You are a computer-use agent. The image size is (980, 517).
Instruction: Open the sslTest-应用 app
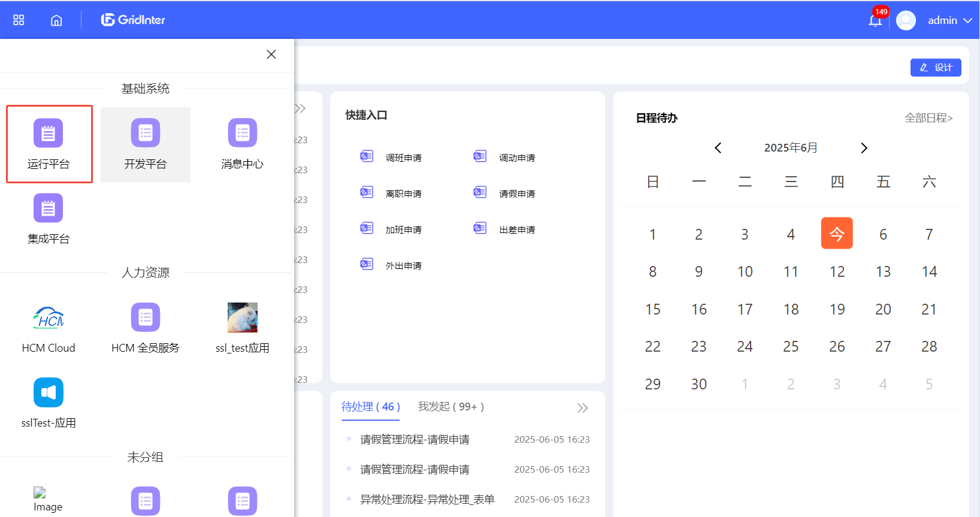click(x=49, y=403)
